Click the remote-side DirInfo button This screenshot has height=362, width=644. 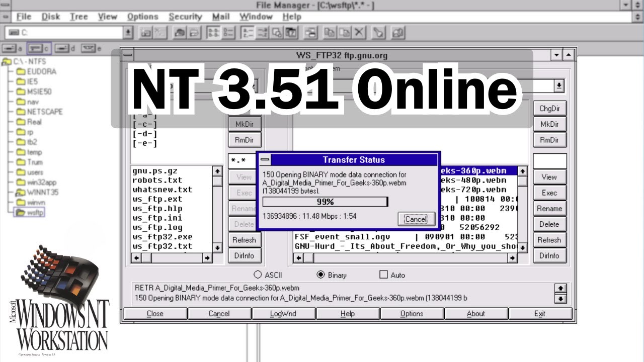(x=549, y=256)
